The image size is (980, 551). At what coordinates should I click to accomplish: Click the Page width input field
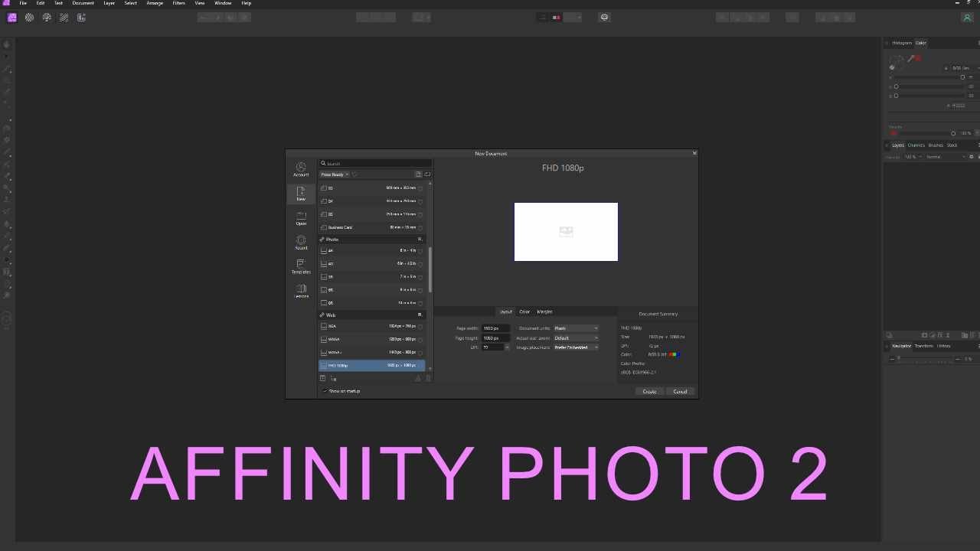(495, 328)
